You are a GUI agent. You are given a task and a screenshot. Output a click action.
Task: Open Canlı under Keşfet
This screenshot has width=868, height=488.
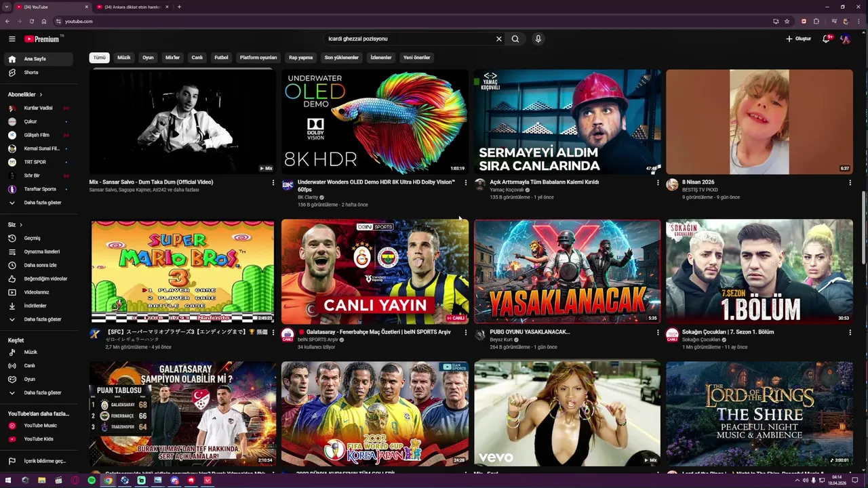[x=40, y=365]
